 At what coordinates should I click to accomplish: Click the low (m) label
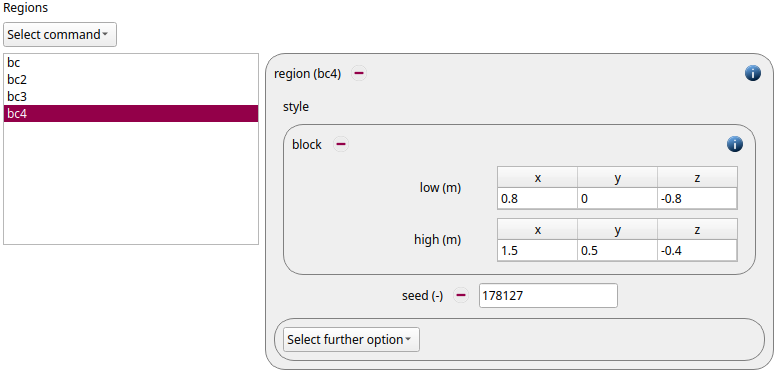(x=440, y=188)
